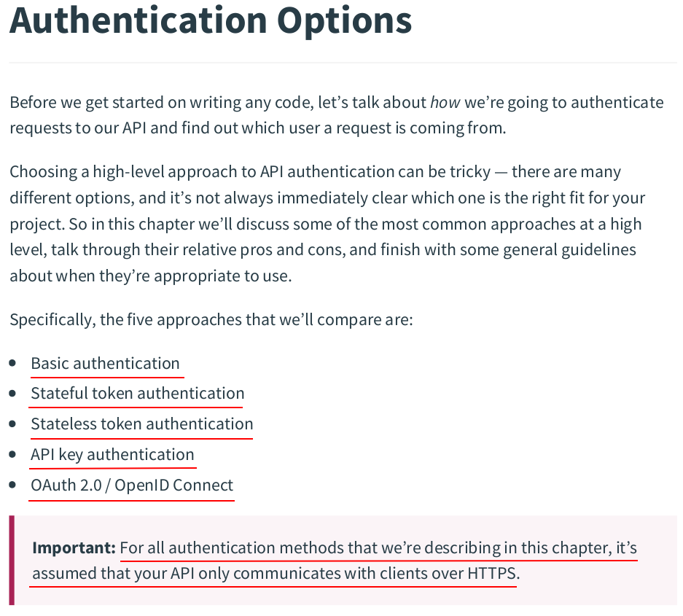The height and width of the screenshot is (616, 683).
Task: Click the paragraph starting "Choosing a high-level approach"
Action: (x=327, y=224)
